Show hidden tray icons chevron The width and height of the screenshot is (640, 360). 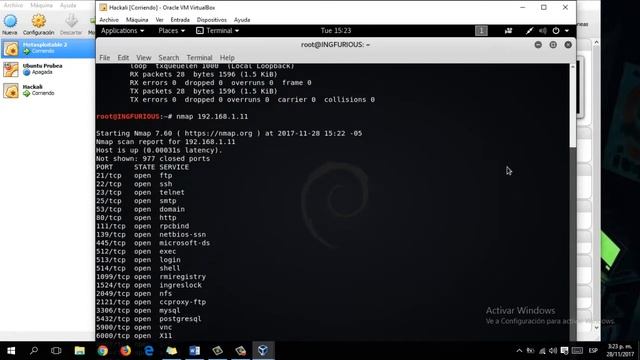coord(519,351)
